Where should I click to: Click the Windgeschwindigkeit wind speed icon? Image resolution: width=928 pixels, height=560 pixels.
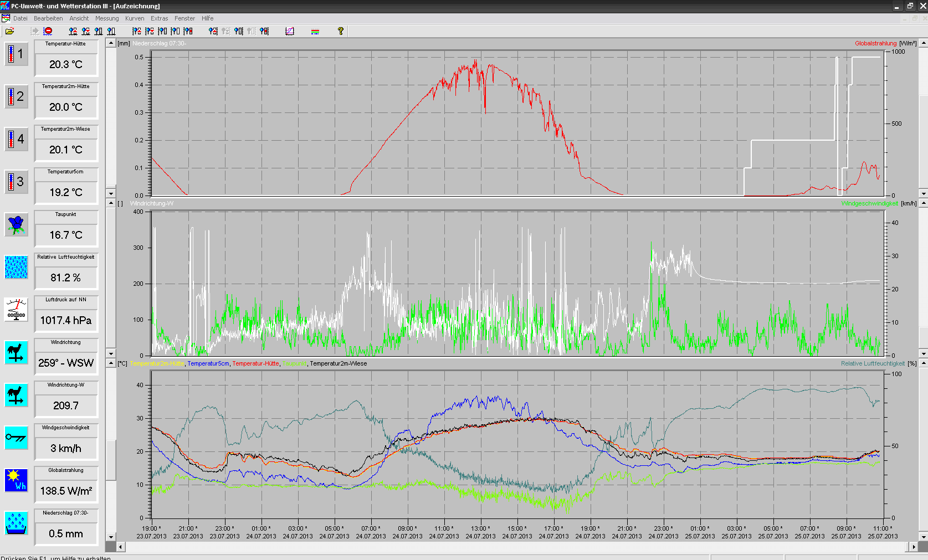(x=17, y=438)
